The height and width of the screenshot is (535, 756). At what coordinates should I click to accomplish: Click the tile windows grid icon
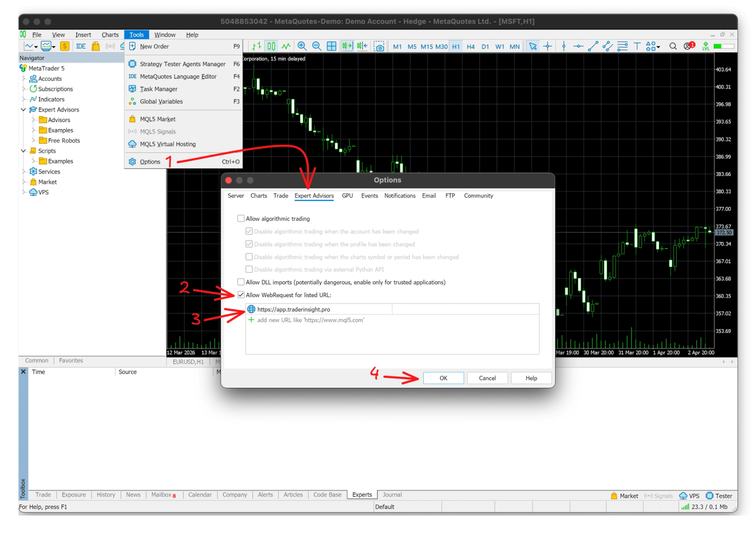pyautogui.click(x=332, y=46)
